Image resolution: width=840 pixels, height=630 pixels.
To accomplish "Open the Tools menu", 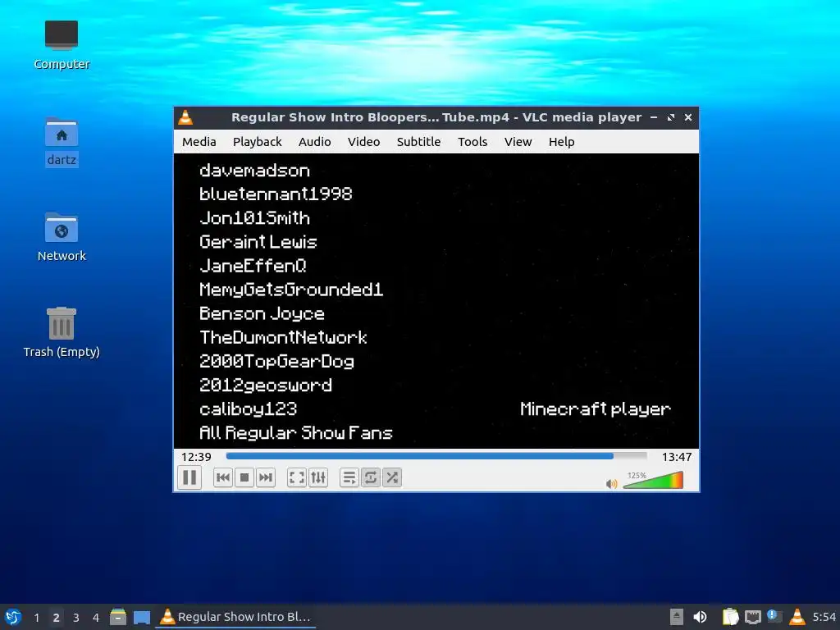I will [x=472, y=142].
